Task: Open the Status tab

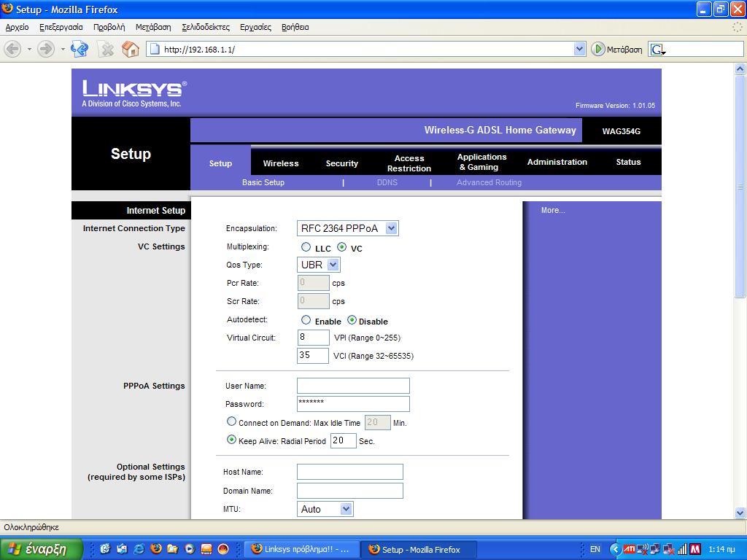Action: coord(628,162)
